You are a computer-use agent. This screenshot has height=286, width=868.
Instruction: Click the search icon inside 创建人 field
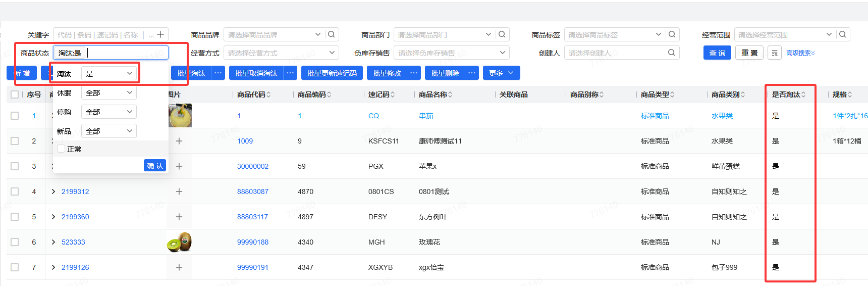pyautogui.click(x=672, y=53)
